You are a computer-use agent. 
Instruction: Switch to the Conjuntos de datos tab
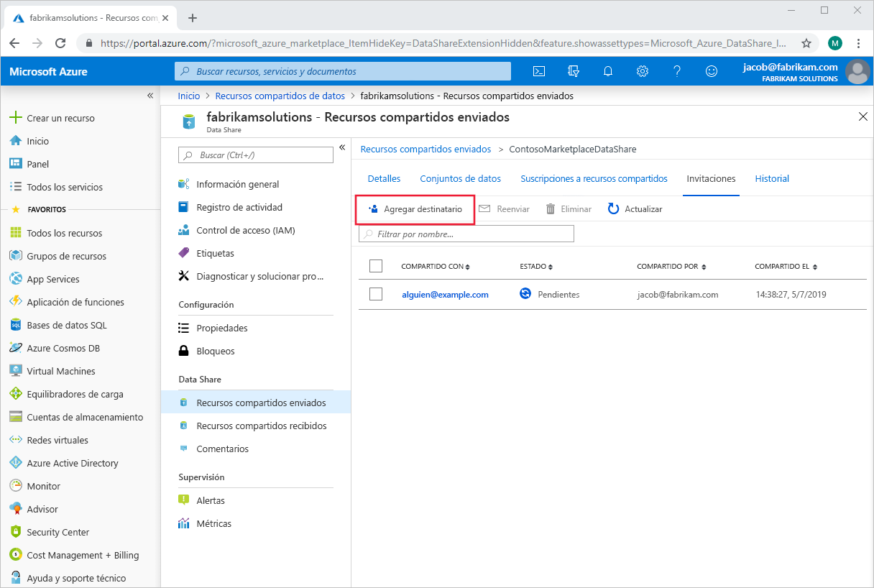(460, 178)
